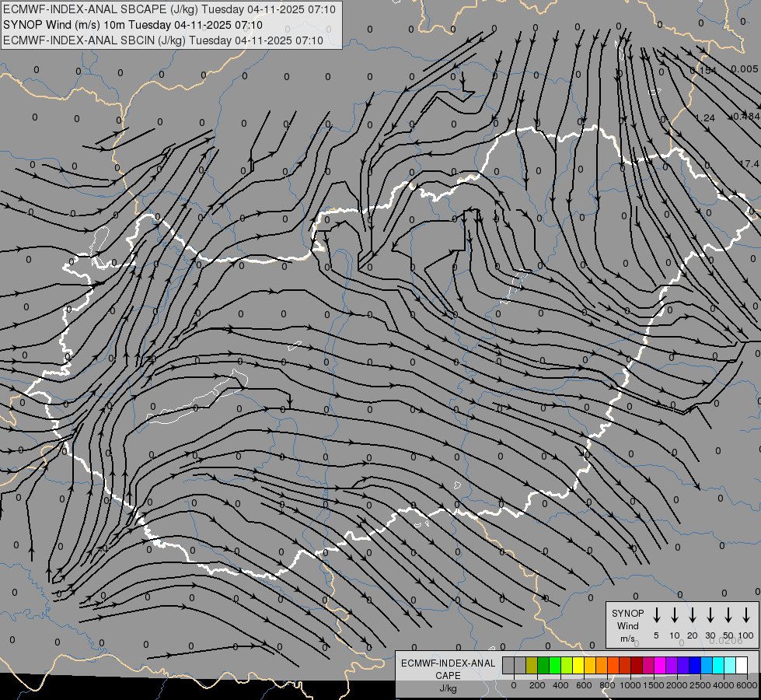
Task: Click the 10 m/s wind legend arrow
Action: click(675, 614)
